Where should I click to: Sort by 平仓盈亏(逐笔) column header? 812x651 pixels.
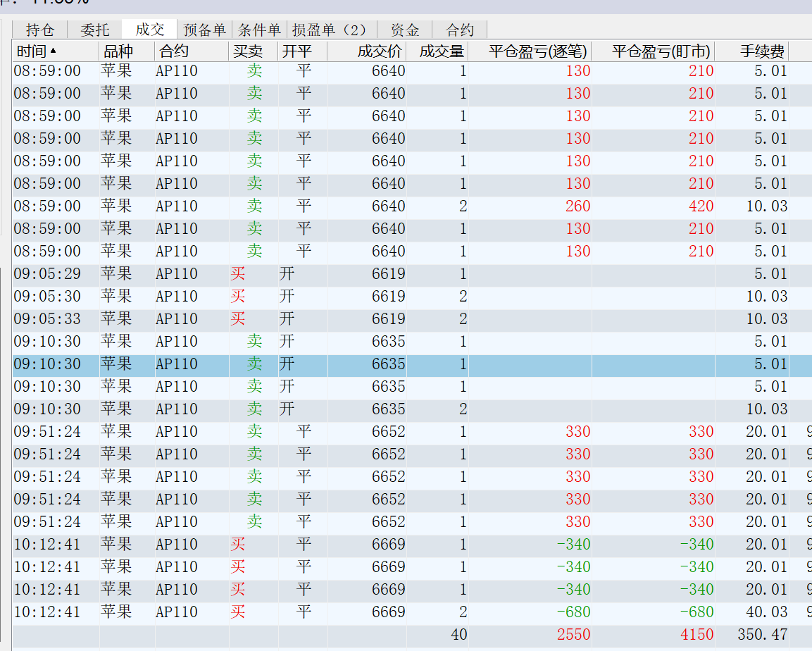point(538,51)
